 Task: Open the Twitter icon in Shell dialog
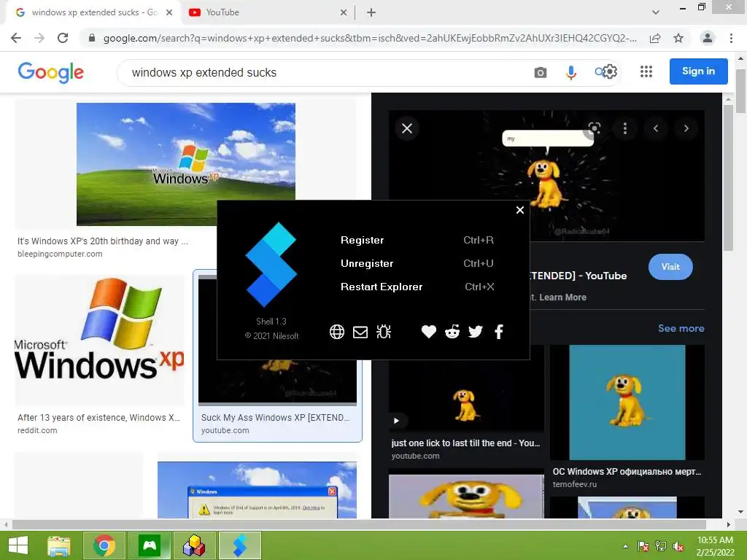(x=476, y=332)
